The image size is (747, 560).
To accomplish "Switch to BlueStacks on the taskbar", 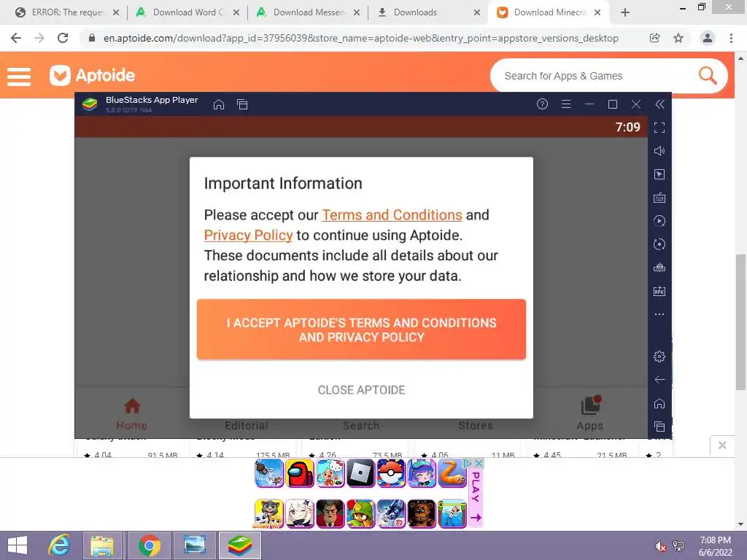I will pos(239,545).
